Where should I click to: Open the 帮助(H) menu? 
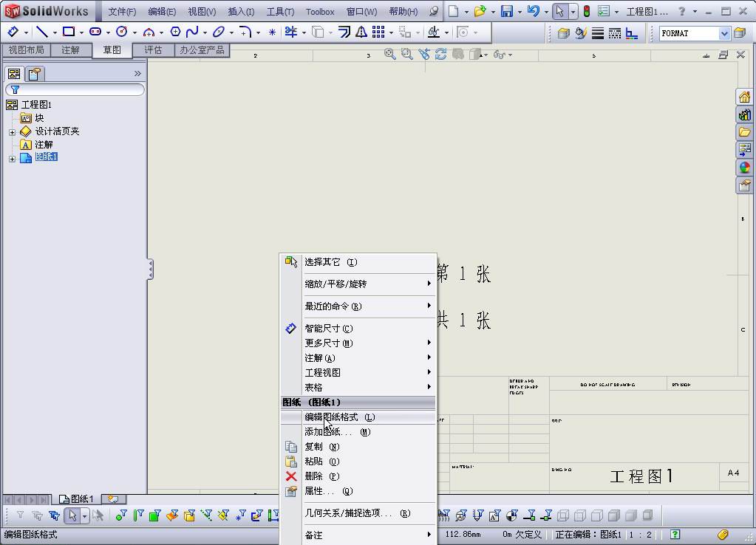pyautogui.click(x=403, y=12)
